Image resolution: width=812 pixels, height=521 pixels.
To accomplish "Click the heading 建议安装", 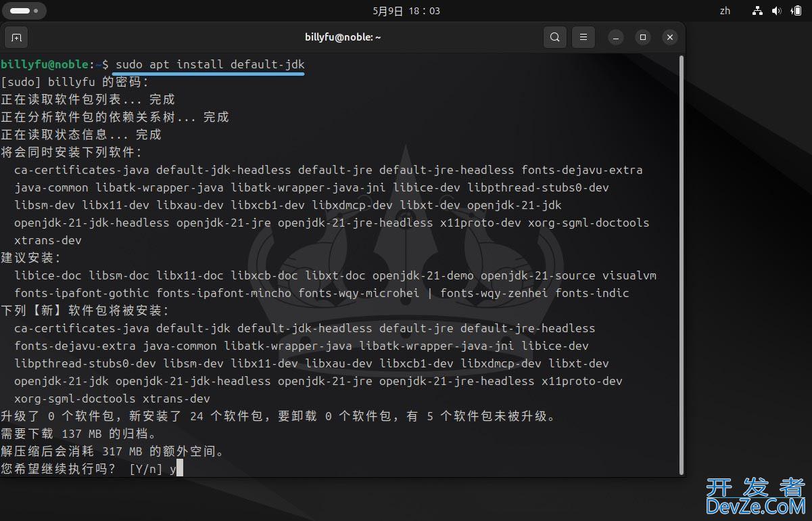I will click(31, 258).
